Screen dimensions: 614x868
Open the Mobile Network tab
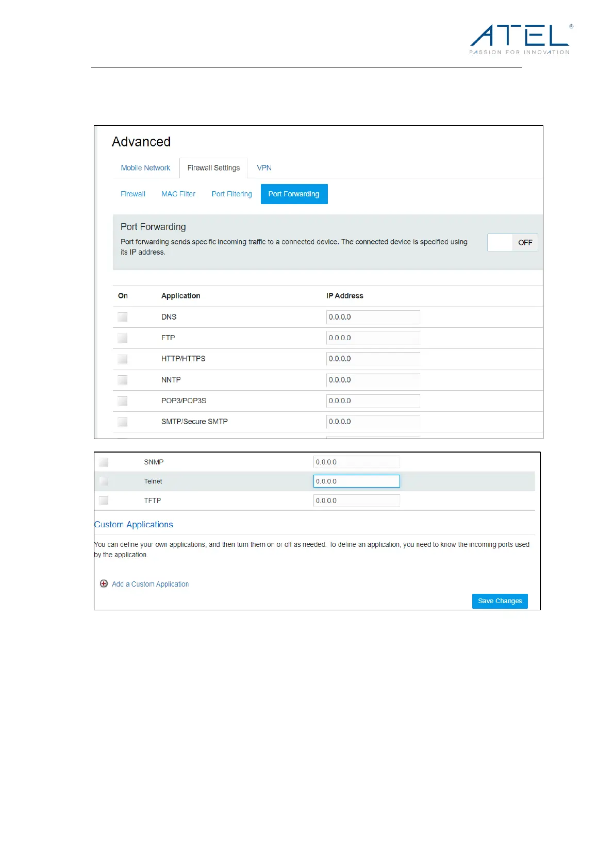tap(145, 168)
